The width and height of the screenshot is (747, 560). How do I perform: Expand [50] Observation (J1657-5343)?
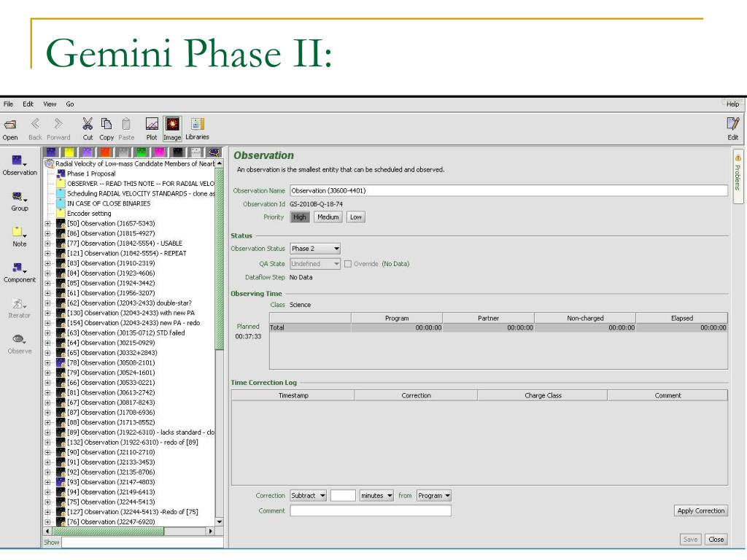(x=47, y=223)
